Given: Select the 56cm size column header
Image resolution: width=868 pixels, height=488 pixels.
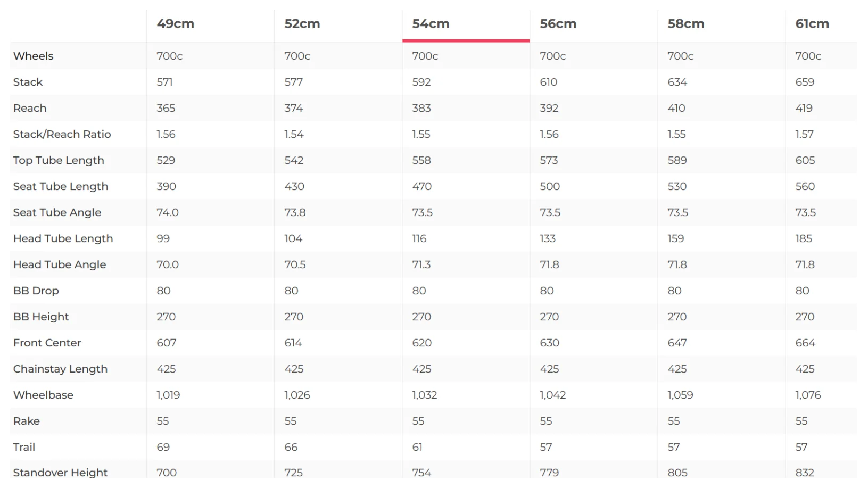Looking at the screenshot, I should [x=558, y=24].
